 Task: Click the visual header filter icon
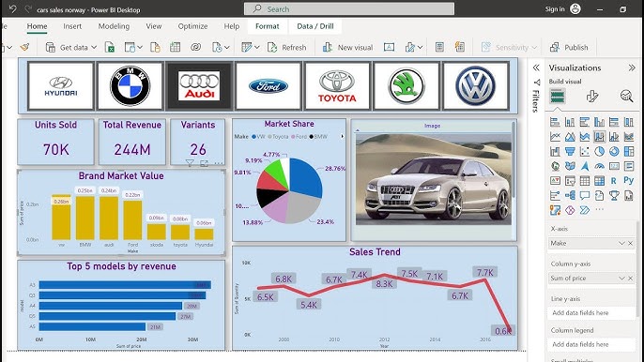click(x=190, y=163)
